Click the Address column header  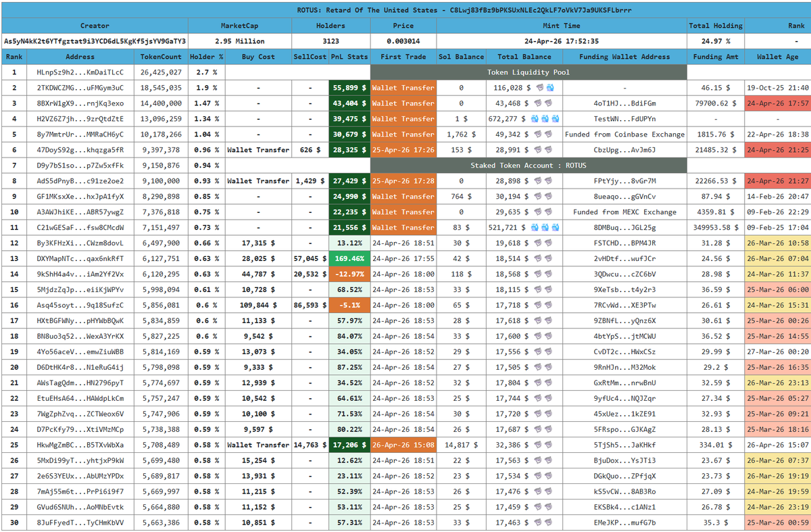tap(80, 57)
